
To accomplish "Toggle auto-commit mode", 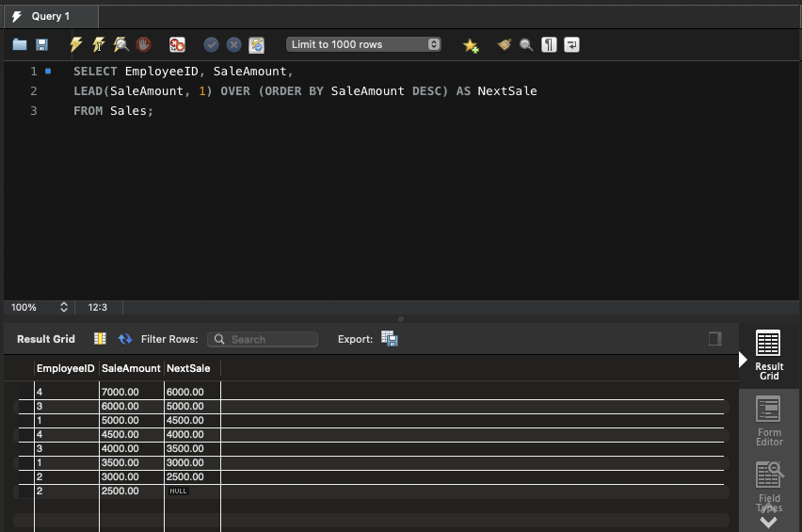I will [x=256, y=44].
